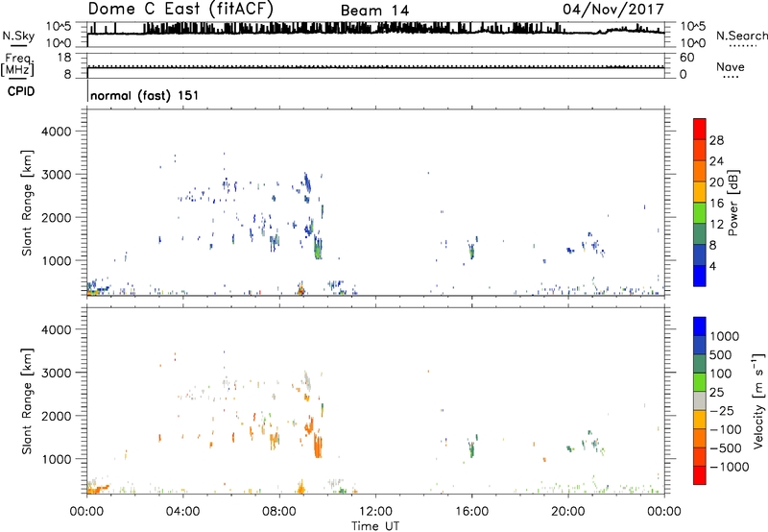Select the 04:00 time tick label
Viewport: 768px width, 532px height.
[x=182, y=512]
